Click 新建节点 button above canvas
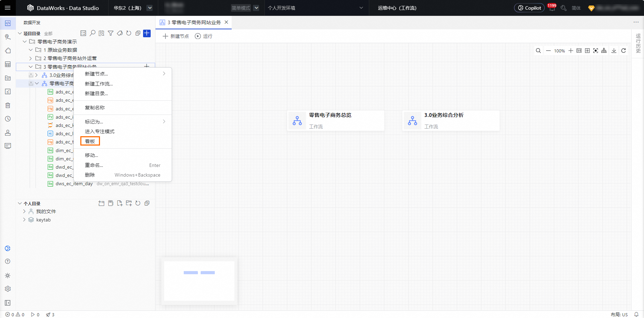 tap(176, 36)
